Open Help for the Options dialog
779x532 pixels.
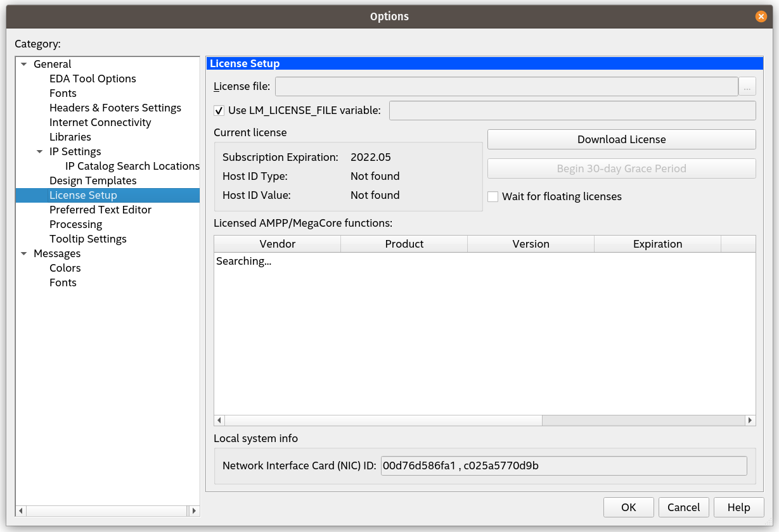point(738,507)
